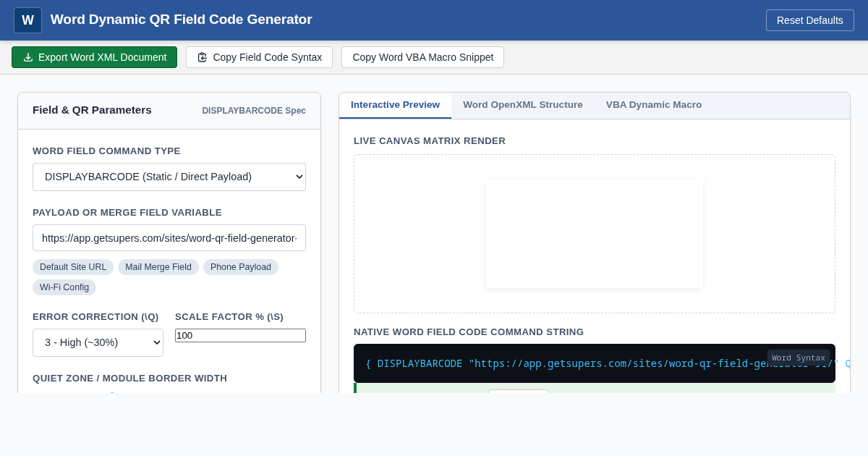868x456 pixels.
Task: Click the DISPLAYBARCODE field code string
Action: pos(595,363)
